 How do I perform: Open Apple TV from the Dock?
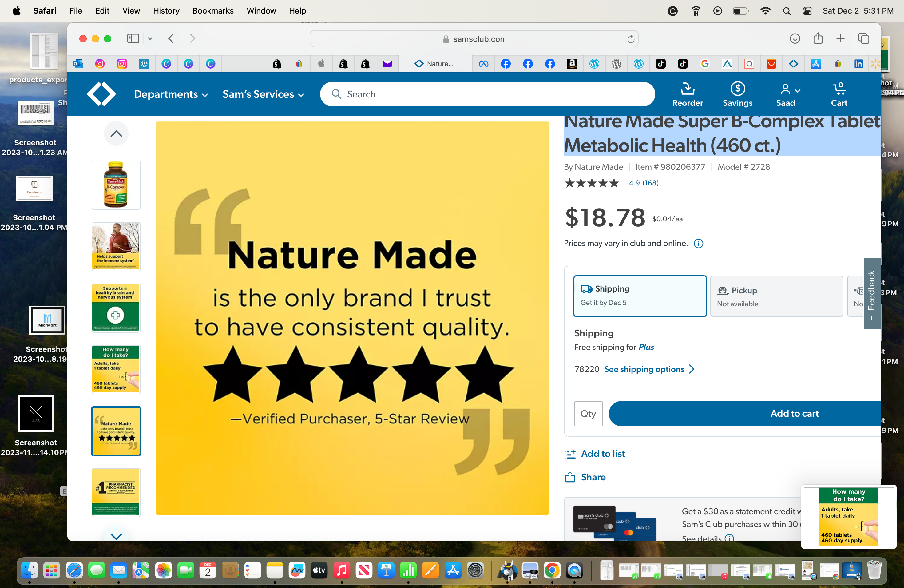(319, 570)
